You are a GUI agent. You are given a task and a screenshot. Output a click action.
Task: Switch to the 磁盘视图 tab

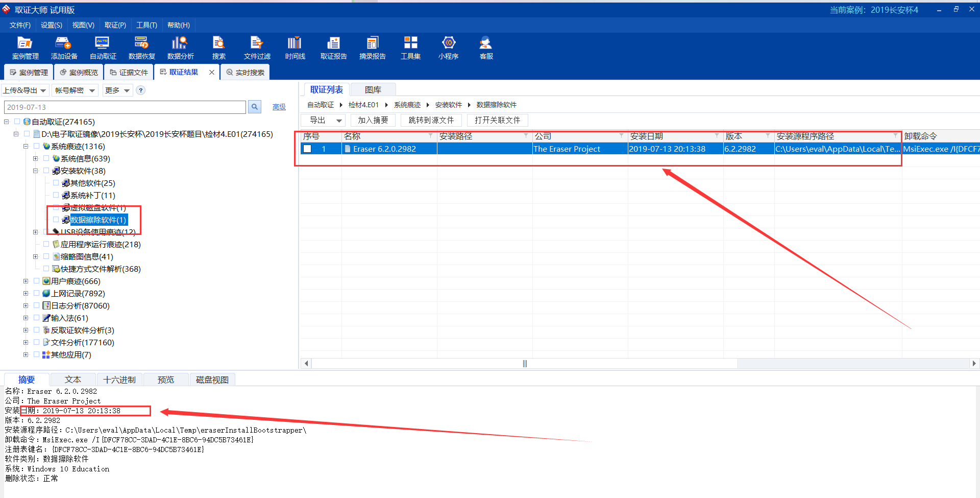[x=212, y=380]
